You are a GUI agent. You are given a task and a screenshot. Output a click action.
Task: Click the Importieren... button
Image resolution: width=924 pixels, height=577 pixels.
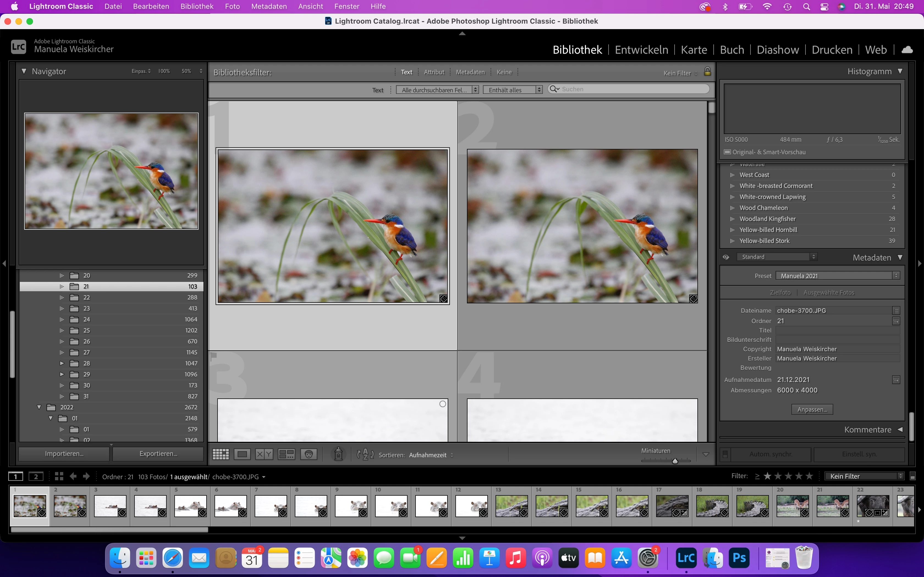tap(64, 454)
